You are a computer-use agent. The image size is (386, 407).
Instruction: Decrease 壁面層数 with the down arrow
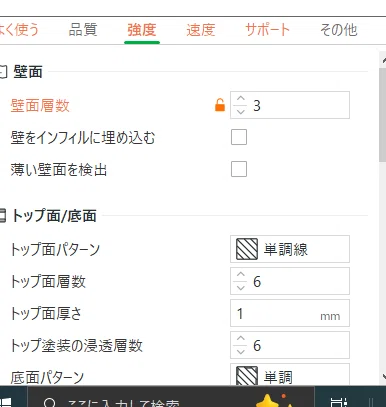point(241,111)
